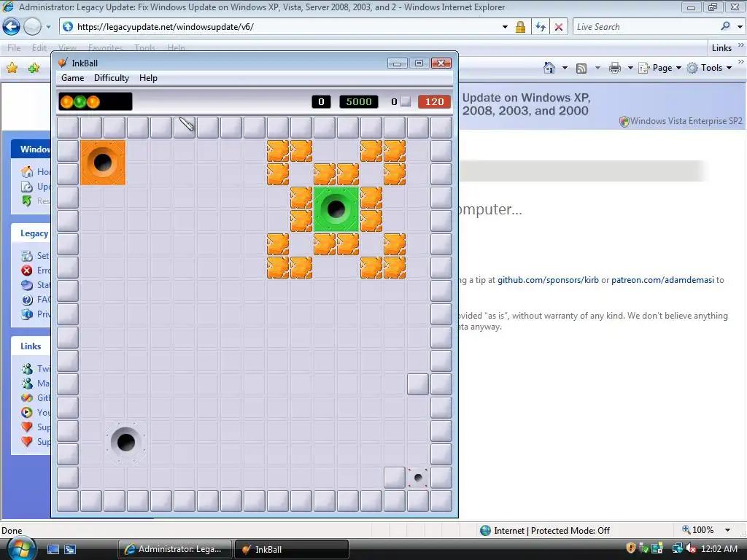Open the patreon.com/adamdemasi link
The image size is (747, 560).
pyautogui.click(x=662, y=280)
